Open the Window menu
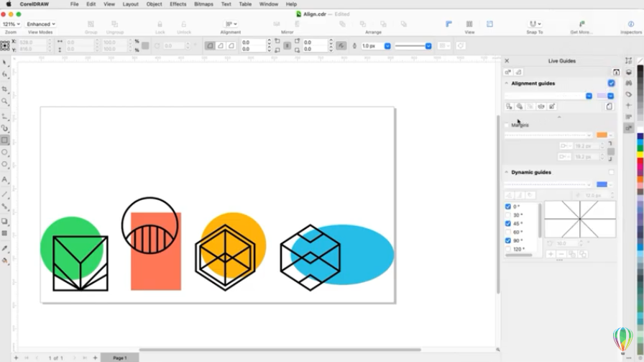This screenshot has height=362, width=644. coord(269,4)
